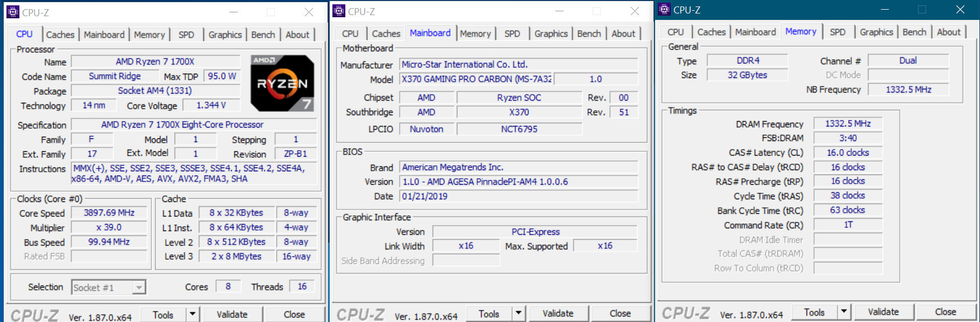The width and height of the screenshot is (980, 322).
Task: Click the DRAM Frequency value 1332.5 MHz
Action: coord(848,123)
